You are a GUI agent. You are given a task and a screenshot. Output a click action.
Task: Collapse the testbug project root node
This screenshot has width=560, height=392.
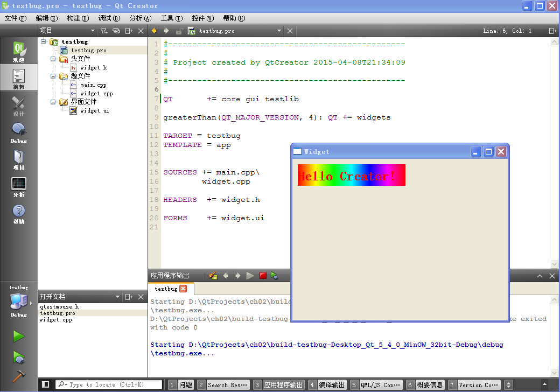click(x=44, y=42)
